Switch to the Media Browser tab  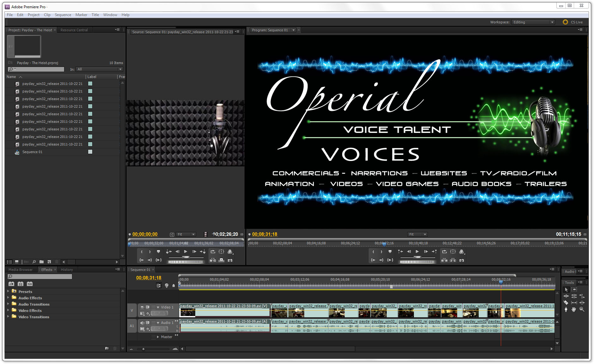point(21,270)
